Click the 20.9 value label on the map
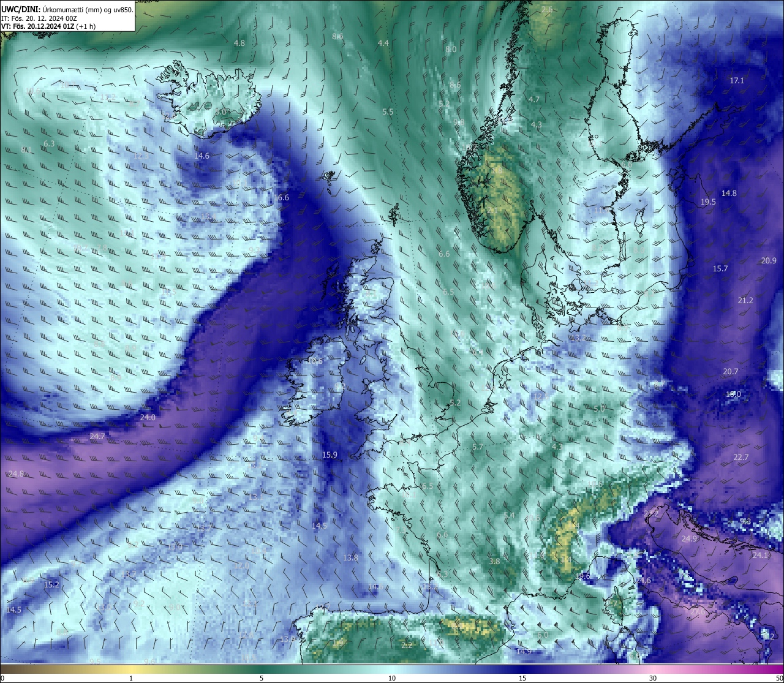Image resolution: width=784 pixels, height=683 pixels. point(769,260)
